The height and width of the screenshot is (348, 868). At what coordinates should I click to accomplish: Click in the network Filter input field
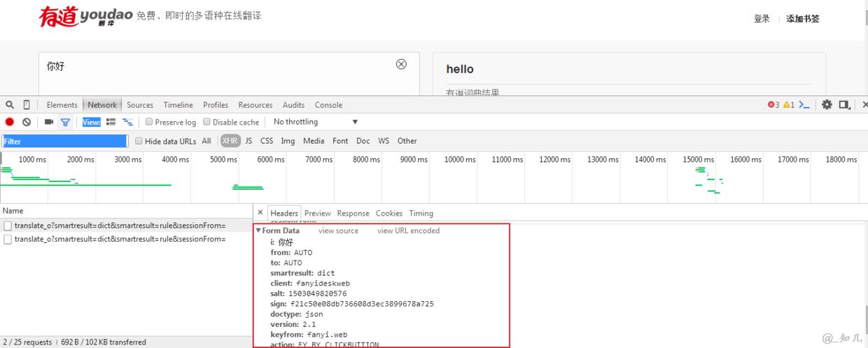[x=64, y=141]
